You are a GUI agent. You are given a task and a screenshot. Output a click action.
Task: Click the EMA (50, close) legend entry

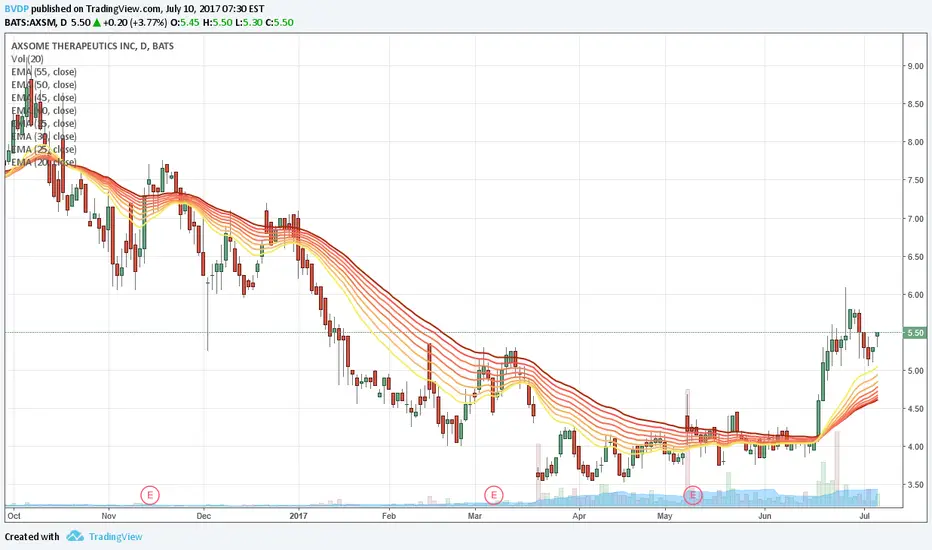coord(44,85)
